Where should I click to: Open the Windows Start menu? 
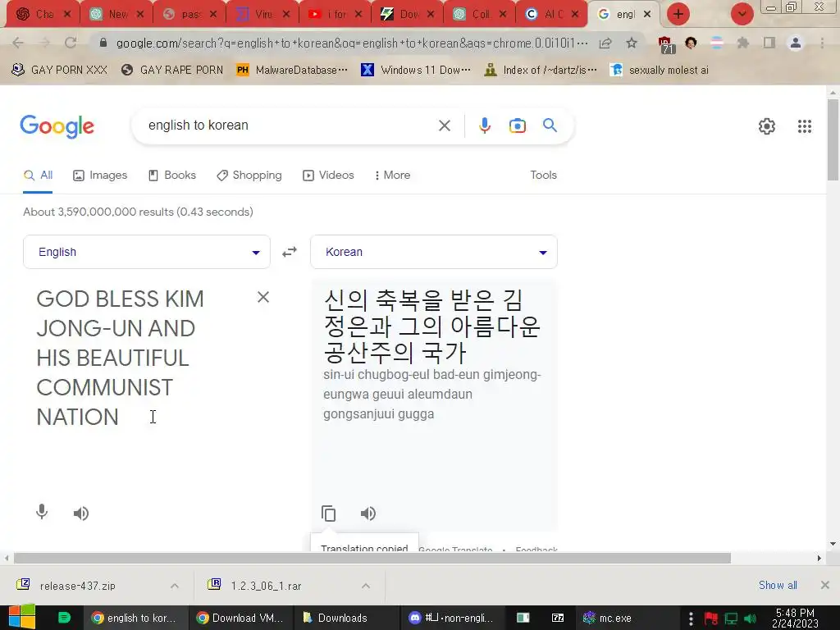22,617
